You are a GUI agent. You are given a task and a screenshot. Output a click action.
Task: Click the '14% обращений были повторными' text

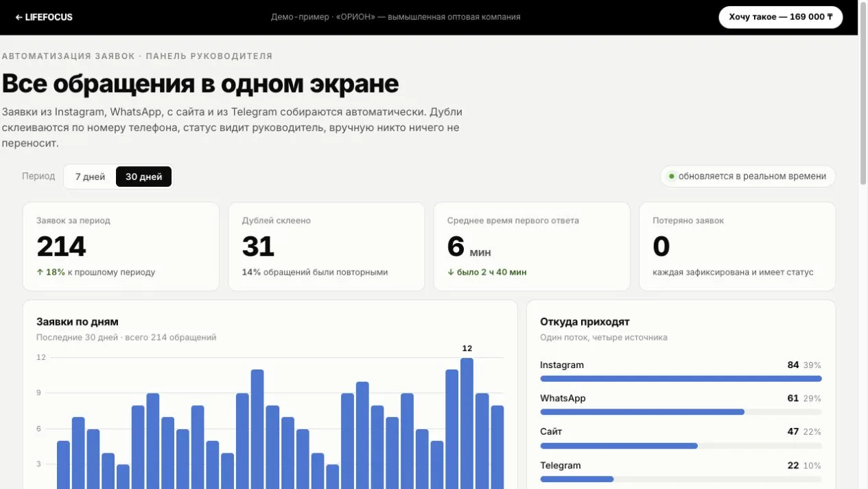(315, 273)
